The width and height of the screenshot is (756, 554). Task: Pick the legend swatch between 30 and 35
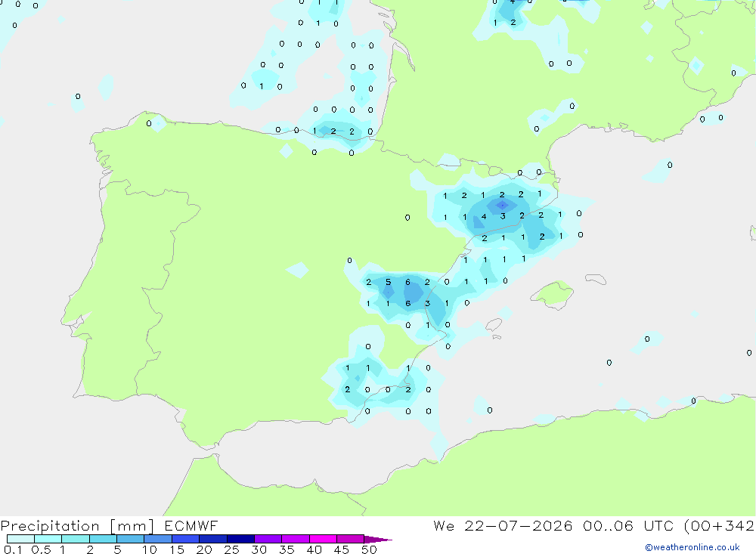268,539
